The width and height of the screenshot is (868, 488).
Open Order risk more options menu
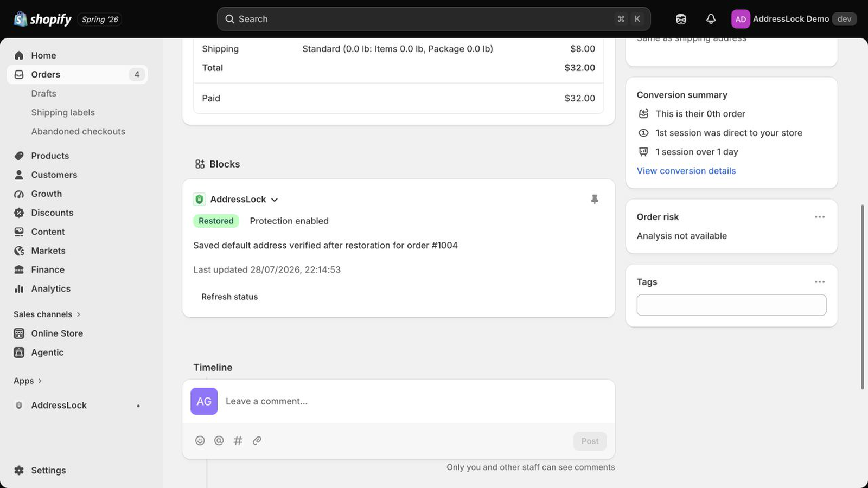[x=820, y=217]
